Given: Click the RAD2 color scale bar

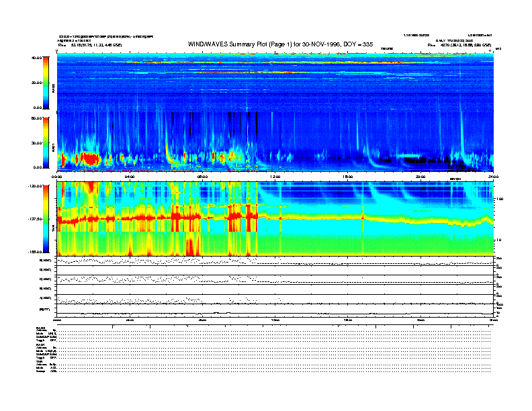Looking at the screenshot, I should [x=46, y=83].
